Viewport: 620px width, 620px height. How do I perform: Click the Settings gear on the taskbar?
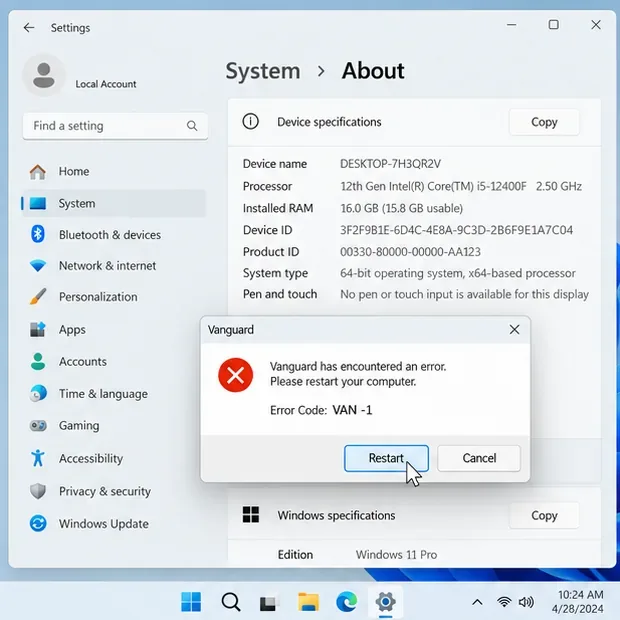click(x=386, y=602)
